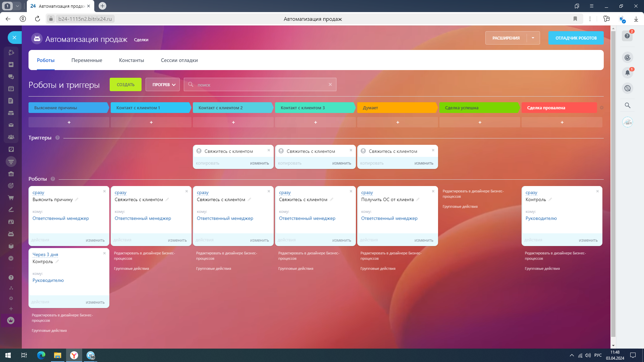Open File Explorer from Windows taskbar

[x=57, y=355]
